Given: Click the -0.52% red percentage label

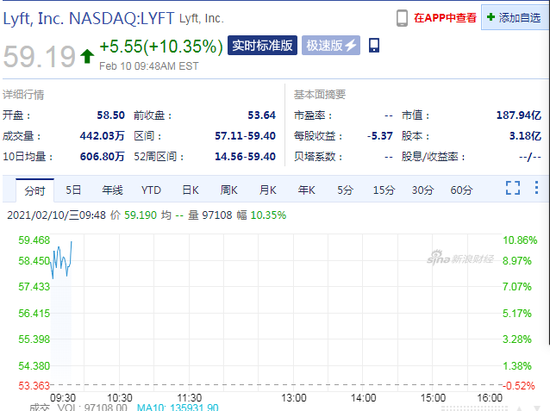Looking at the screenshot, I should (518, 386).
